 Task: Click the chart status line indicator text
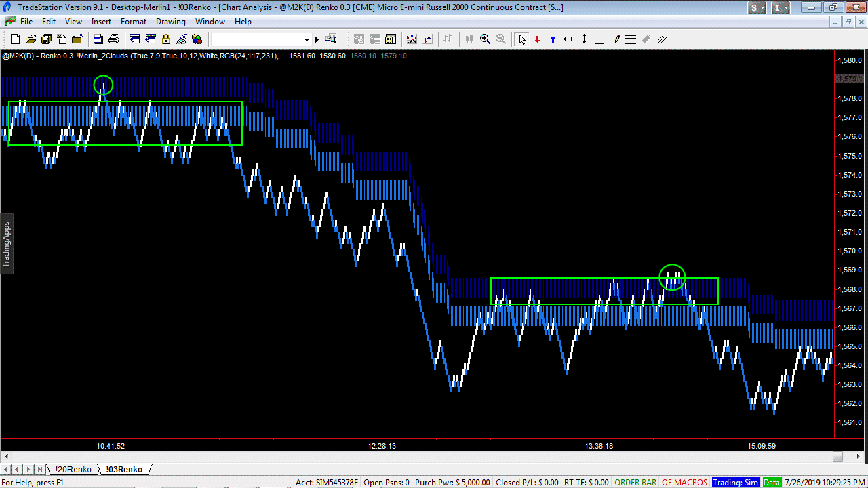(204, 56)
